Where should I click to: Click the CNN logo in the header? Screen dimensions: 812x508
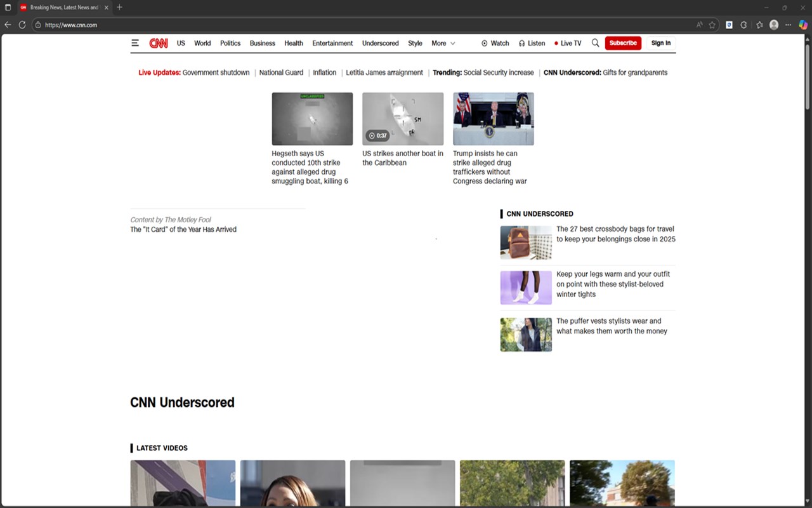coord(159,43)
